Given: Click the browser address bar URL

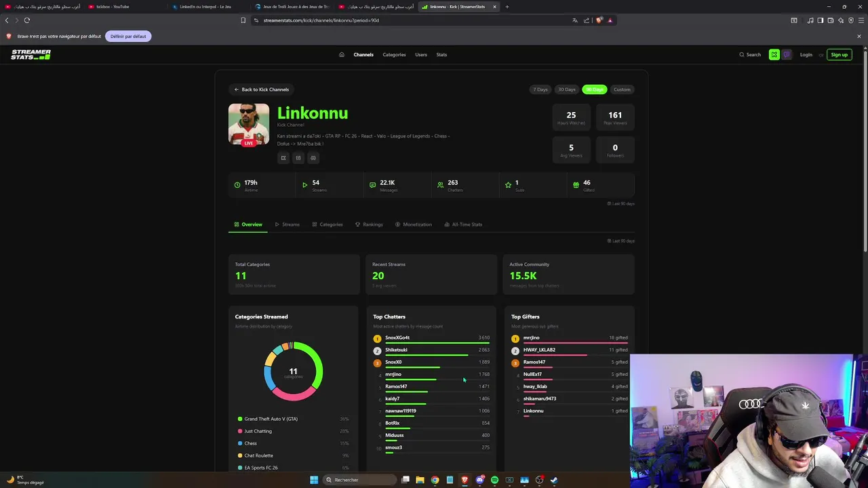Looking at the screenshot, I should pyautogui.click(x=321, y=20).
